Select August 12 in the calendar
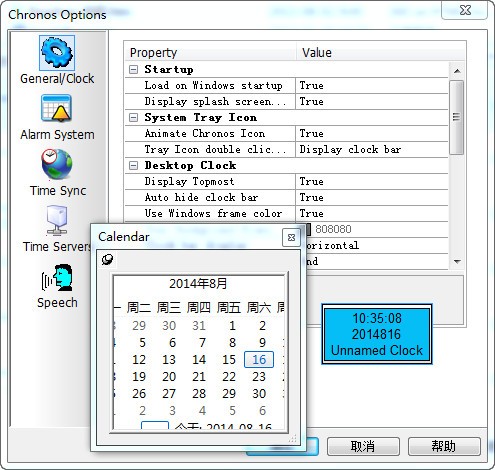 pos(139,360)
